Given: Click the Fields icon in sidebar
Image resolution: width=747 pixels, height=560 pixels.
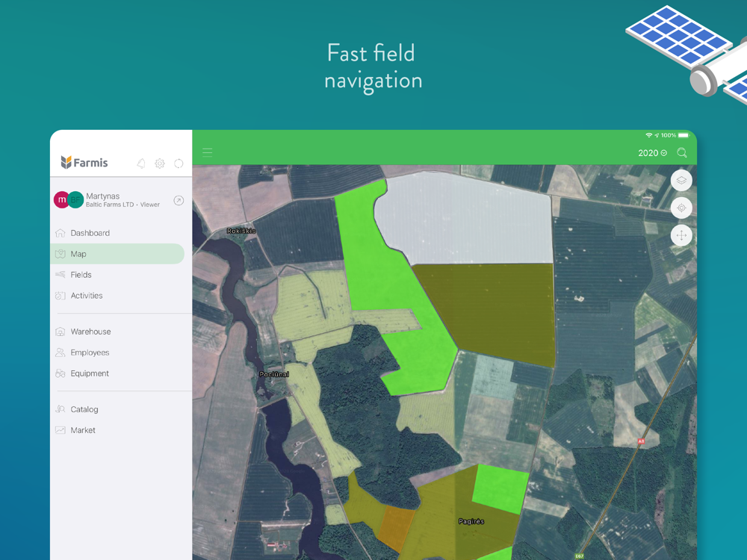Looking at the screenshot, I should point(60,274).
